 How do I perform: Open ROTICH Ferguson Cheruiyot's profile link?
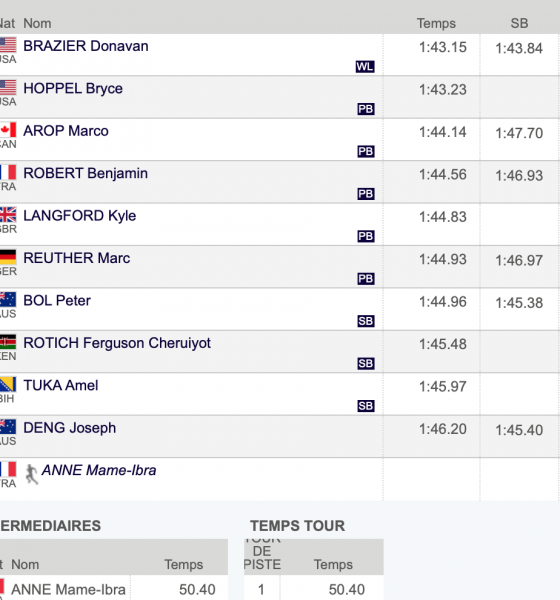point(117,343)
